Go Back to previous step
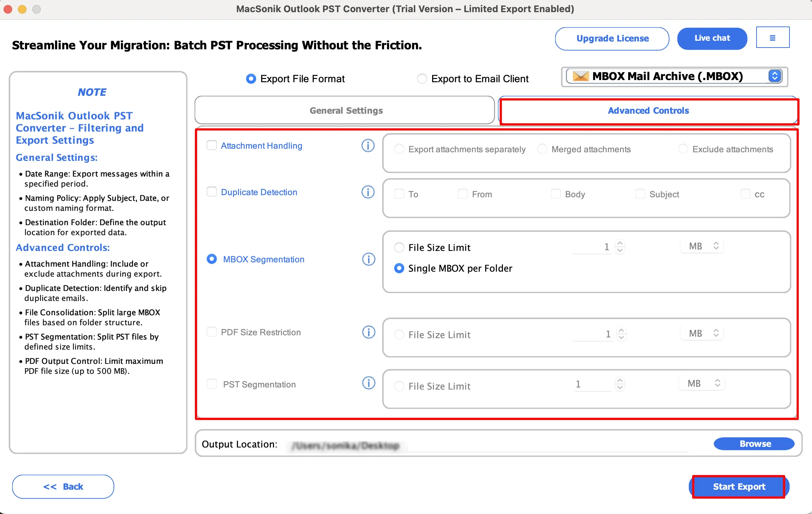 (63, 486)
